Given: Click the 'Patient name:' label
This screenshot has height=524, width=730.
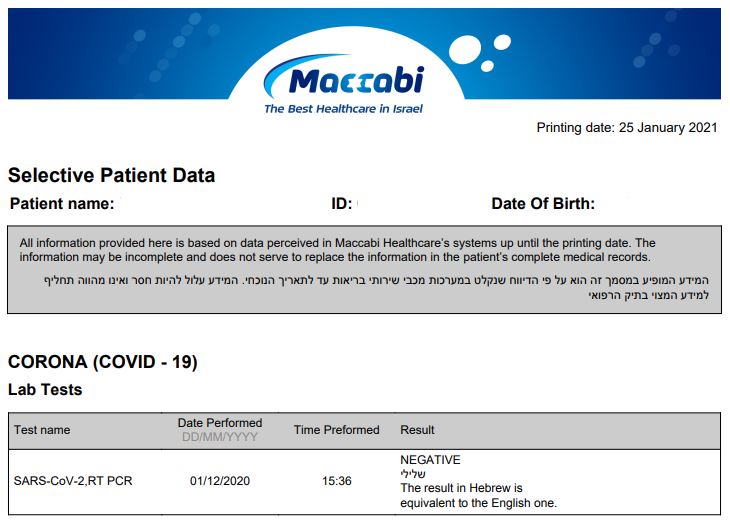Looking at the screenshot, I should click(62, 204).
